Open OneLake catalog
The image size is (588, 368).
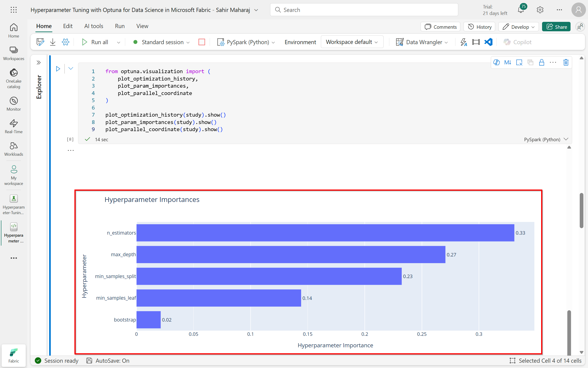pos(14,79)
